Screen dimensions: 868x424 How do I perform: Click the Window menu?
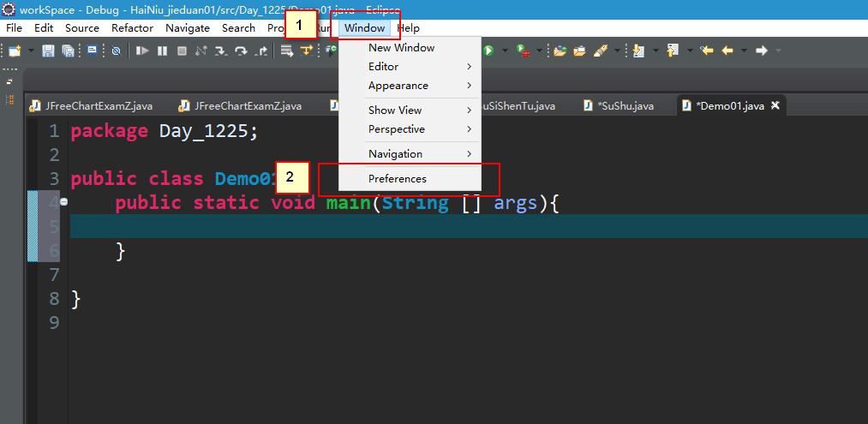(364, 28)
